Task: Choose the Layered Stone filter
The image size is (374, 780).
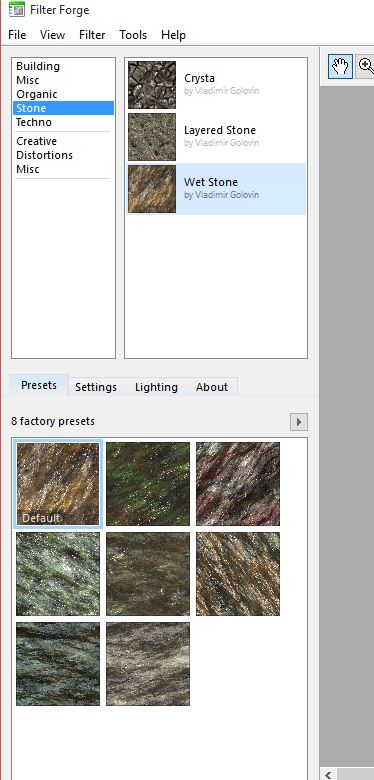Action: [x=216, y=137]
